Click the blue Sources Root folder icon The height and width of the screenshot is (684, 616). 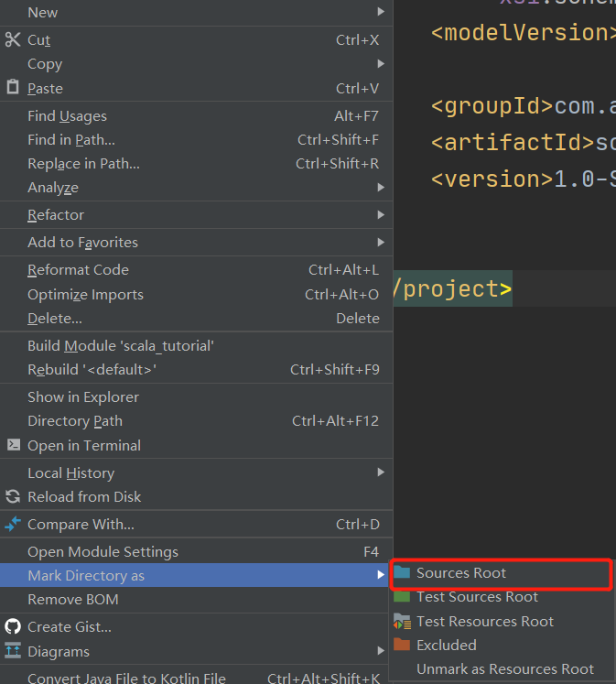pyautogui.click(x=402, y=572)
